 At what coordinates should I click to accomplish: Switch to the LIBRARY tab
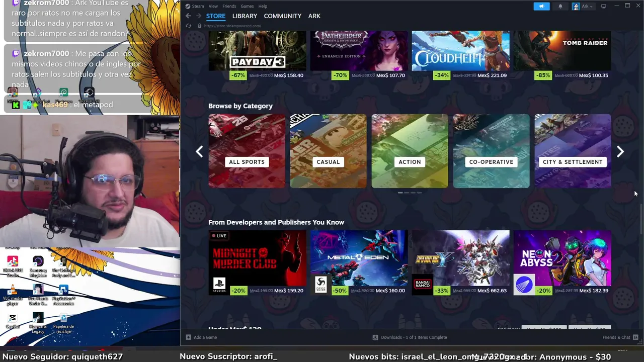[245, 16]
